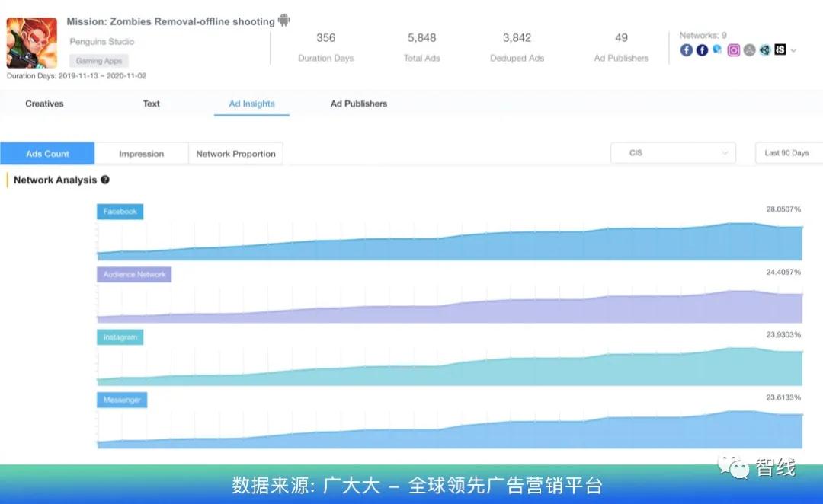
Task: Open the Creatives tab
Action: tap(43, 104)
